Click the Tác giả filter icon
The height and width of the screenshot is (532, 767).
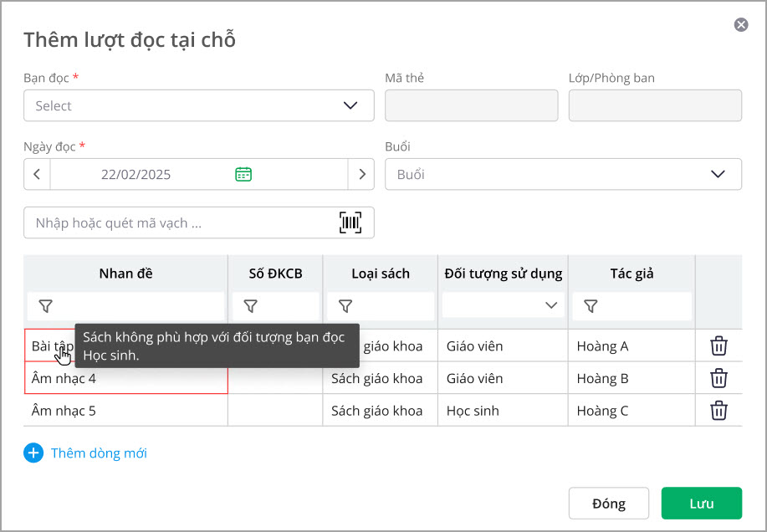pyautogui.click(x=591, y=306)
